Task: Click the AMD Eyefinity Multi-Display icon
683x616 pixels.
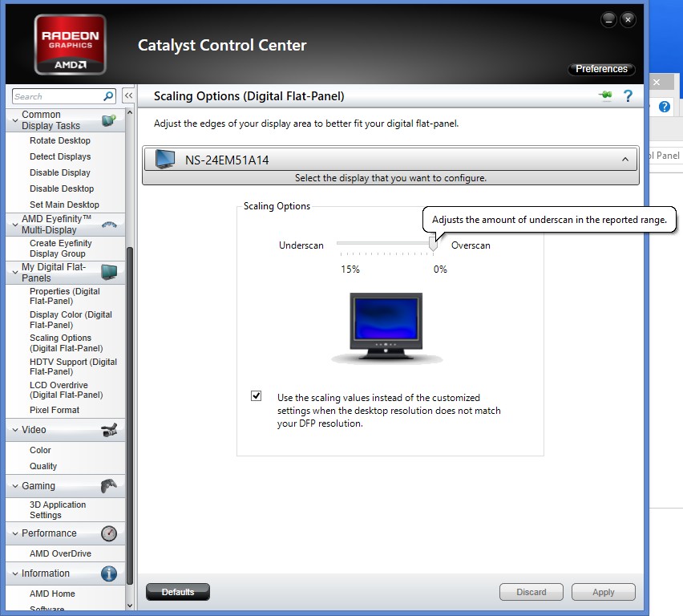Action: pyautogui.click(x=111, y=223)
